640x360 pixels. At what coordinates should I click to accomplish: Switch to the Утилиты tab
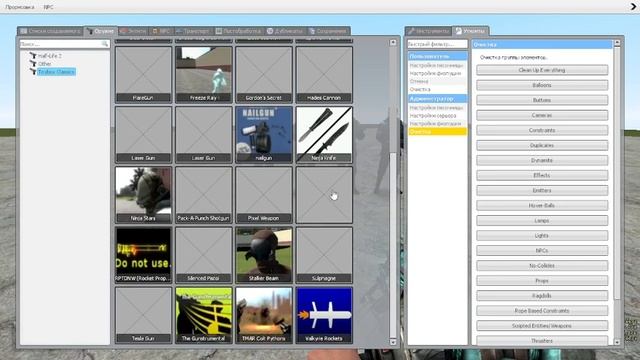point(471,31)
